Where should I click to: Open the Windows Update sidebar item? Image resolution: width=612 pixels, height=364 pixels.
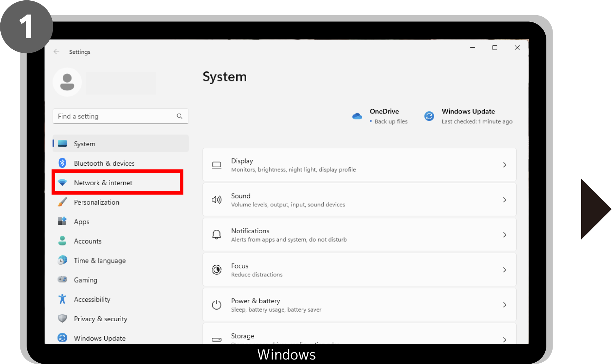[x=100, y=338]
